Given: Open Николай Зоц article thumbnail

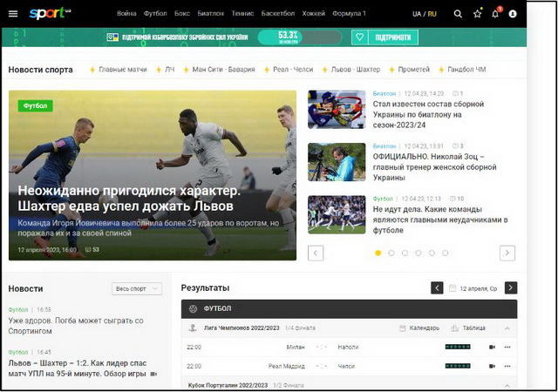Looking at the screenshot, I should pyautogui.click(x=337, y=162).
